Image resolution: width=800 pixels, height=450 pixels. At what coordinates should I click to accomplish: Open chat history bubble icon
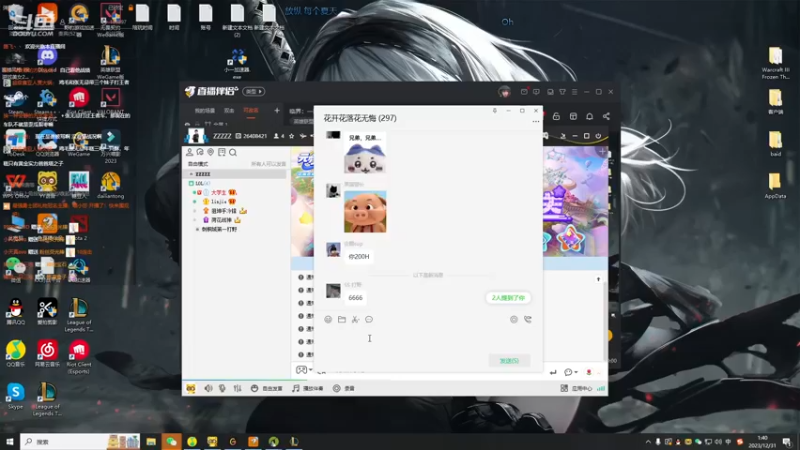(x=369, y=319)
